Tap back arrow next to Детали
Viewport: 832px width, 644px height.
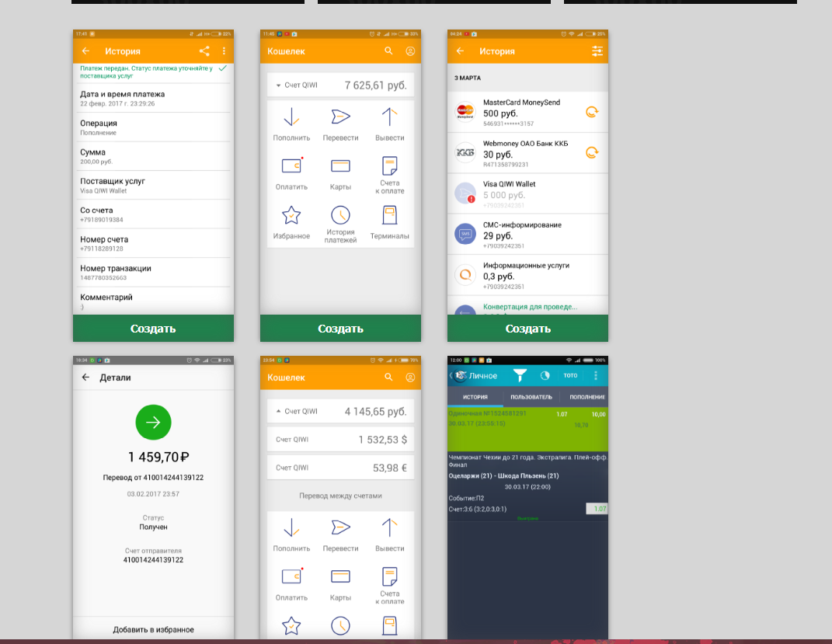pyautogui.click(x=86, y=378)
